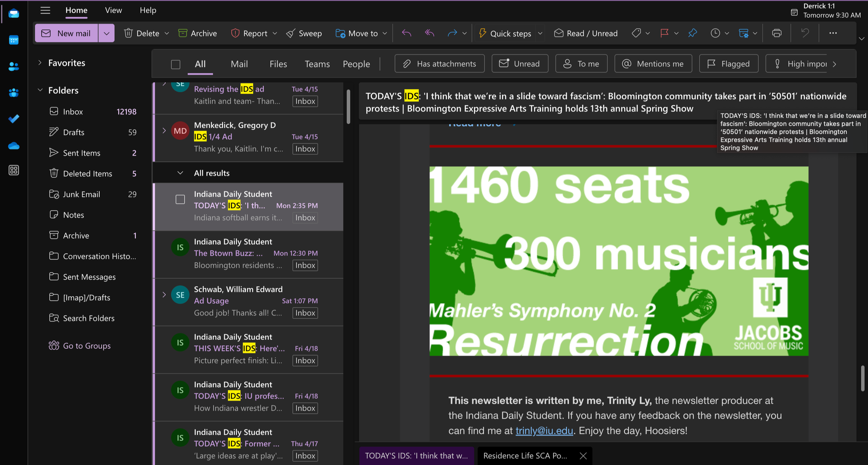Check the select-all box above the message list
Viewport: 868px width, 465px height.
coord(176,64)
